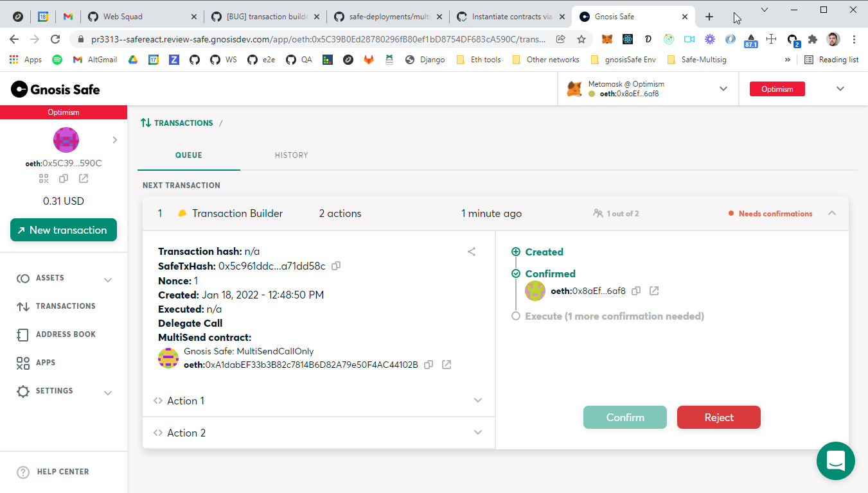Switch to BUG transaction builder tab
The image size is (868, 493).
265,17
